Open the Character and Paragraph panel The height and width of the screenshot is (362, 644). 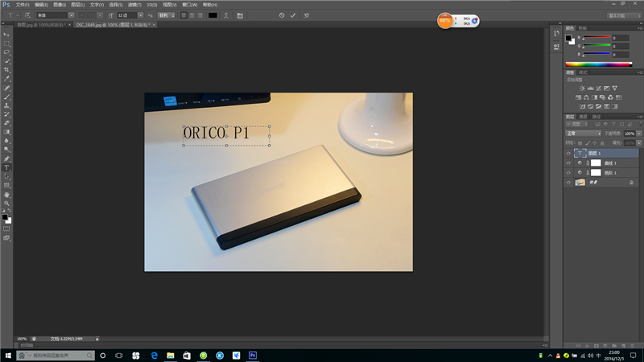[240, 15]
